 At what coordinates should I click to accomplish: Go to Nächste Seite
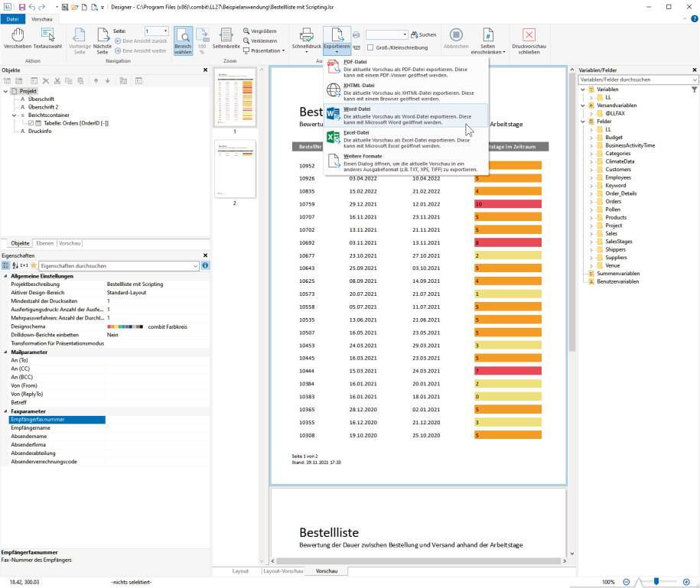pos(103,41)
